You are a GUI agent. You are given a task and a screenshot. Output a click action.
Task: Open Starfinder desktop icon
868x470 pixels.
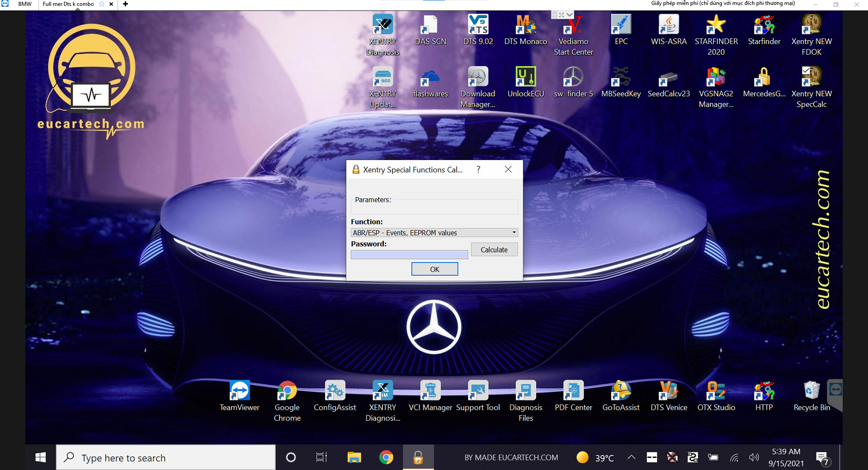coord(764,30)
